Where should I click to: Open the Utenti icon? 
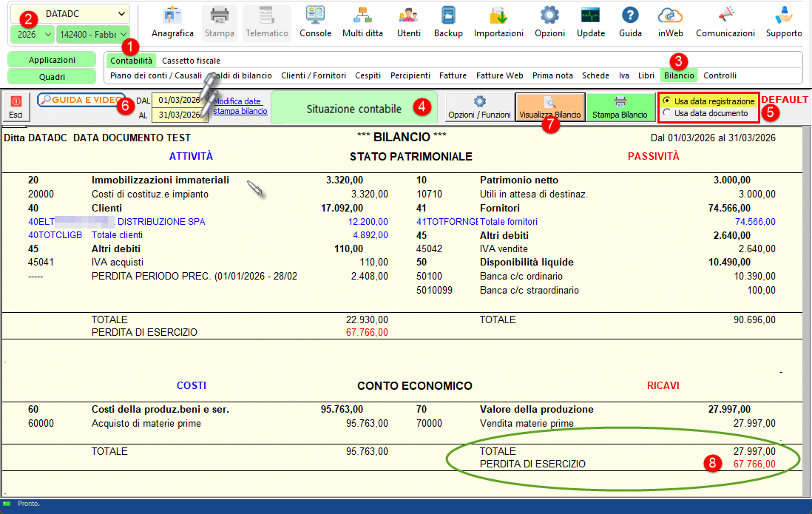(409, 22)
